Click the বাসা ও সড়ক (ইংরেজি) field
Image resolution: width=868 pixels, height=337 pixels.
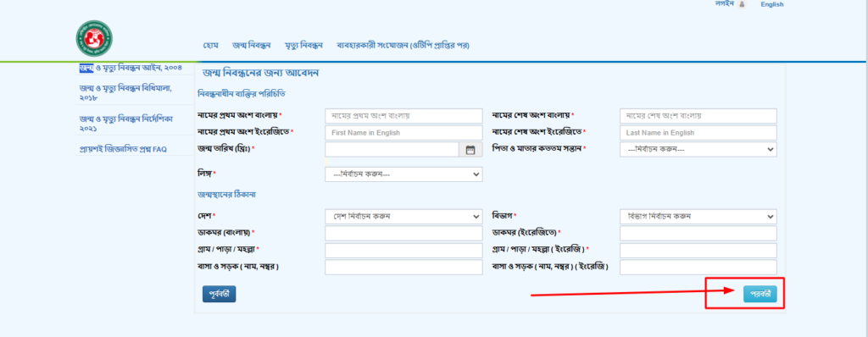pos(698,268)
